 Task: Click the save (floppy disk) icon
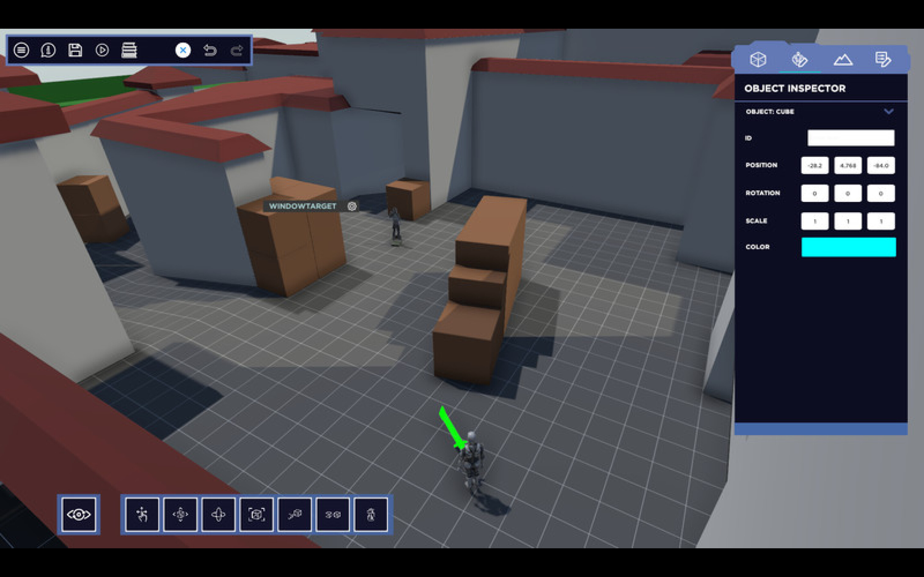[x=75, y=50]
